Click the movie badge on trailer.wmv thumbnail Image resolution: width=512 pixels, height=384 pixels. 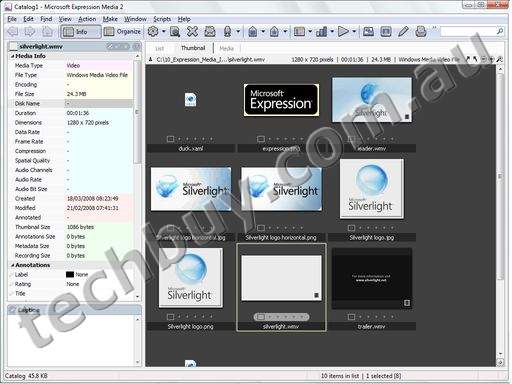(407, 303)
